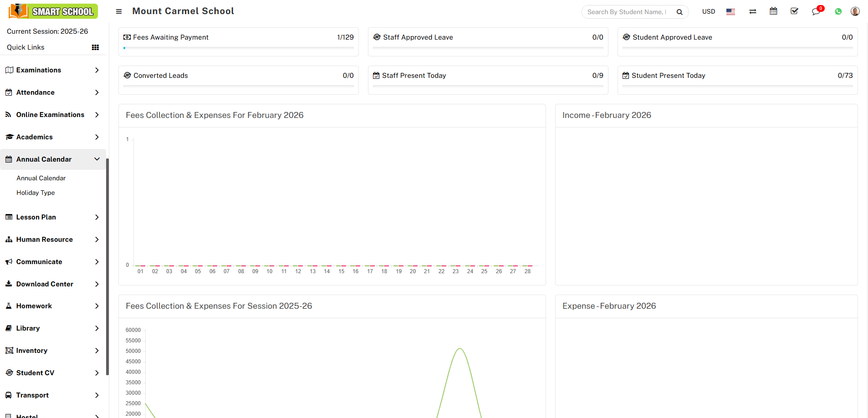Open the calendar icon in header
Screen dimensions: 868x418
773,11
